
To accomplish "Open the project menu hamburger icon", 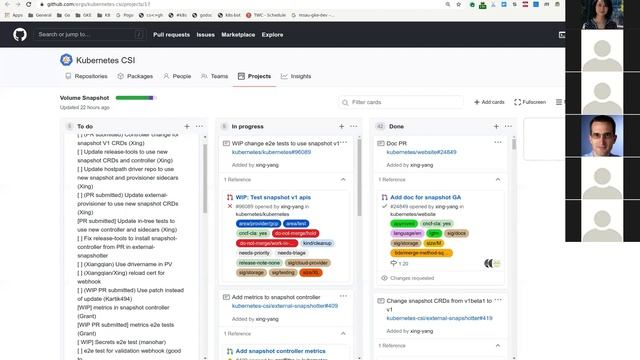I will pos(559,102).
